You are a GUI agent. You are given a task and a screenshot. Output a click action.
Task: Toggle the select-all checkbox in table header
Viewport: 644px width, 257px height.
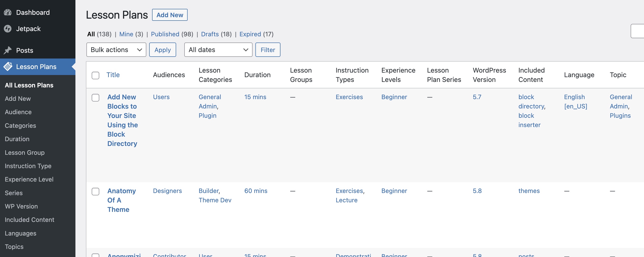point(95,75)
